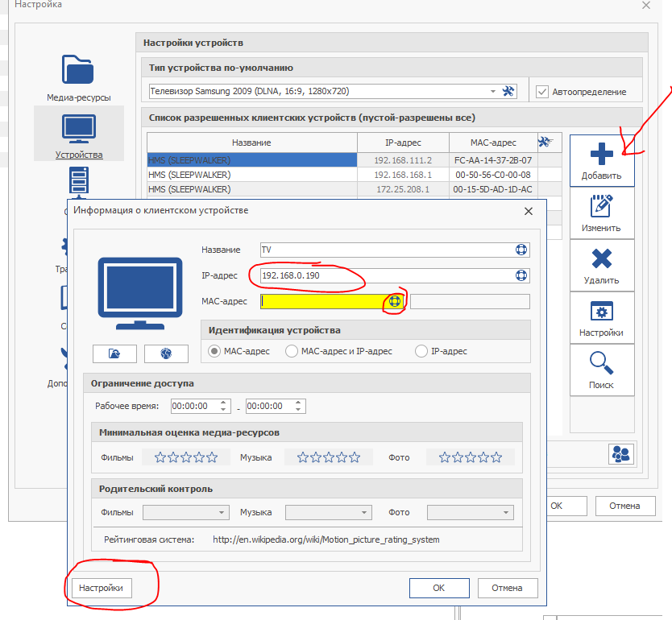Confirm the client device dialog with OK
Image resolution: width=672 pixels, height=620 pixels.
pos(438,588)
